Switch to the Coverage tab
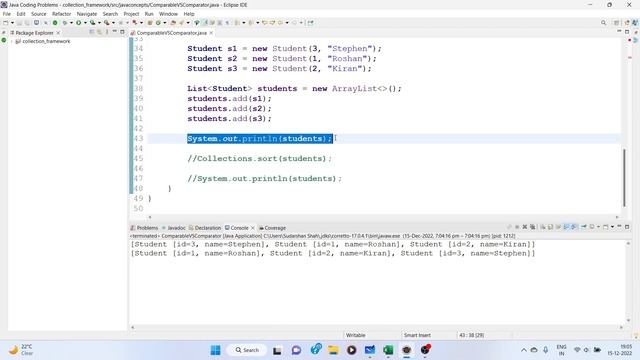Screen dimensions: 640x360 click(x=272, y=228)
